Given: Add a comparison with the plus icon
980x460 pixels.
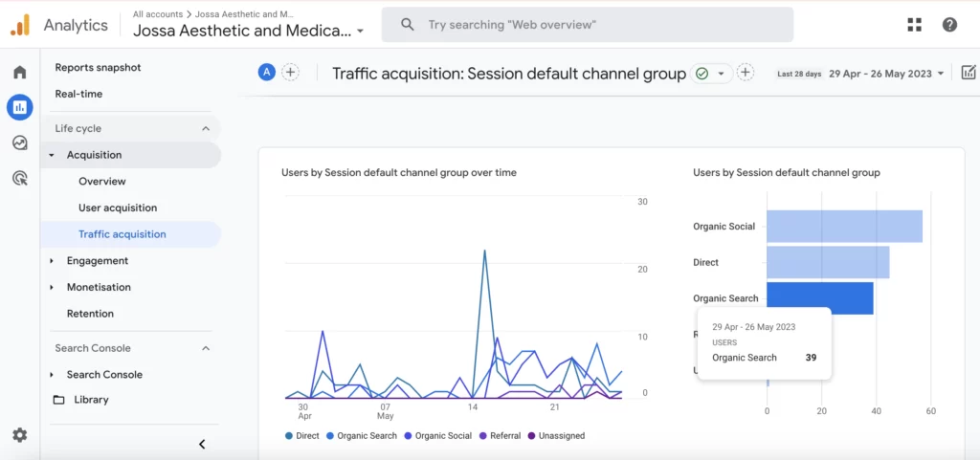Looking at the screenshot, I should (x=290, y=73).
